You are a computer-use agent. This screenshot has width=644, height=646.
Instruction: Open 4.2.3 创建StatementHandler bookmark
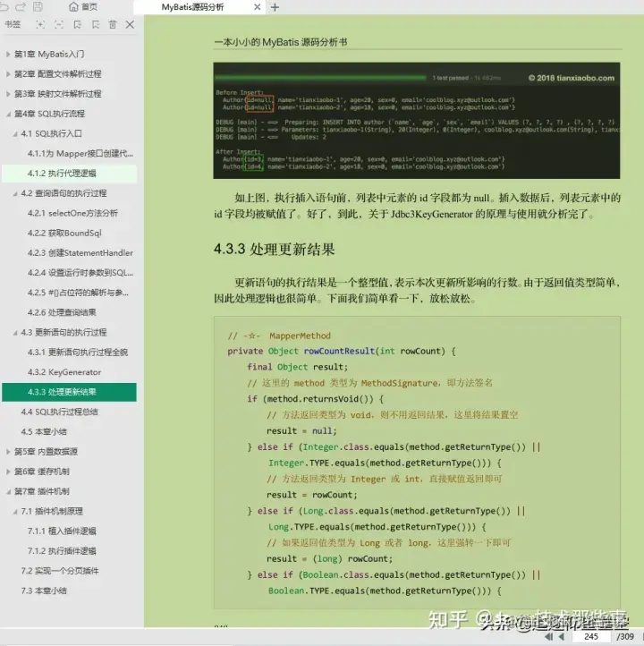tap(80, 253)
